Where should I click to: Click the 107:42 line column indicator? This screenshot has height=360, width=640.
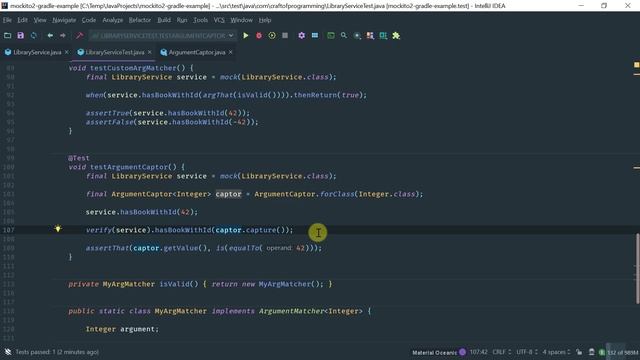(478, 352)
